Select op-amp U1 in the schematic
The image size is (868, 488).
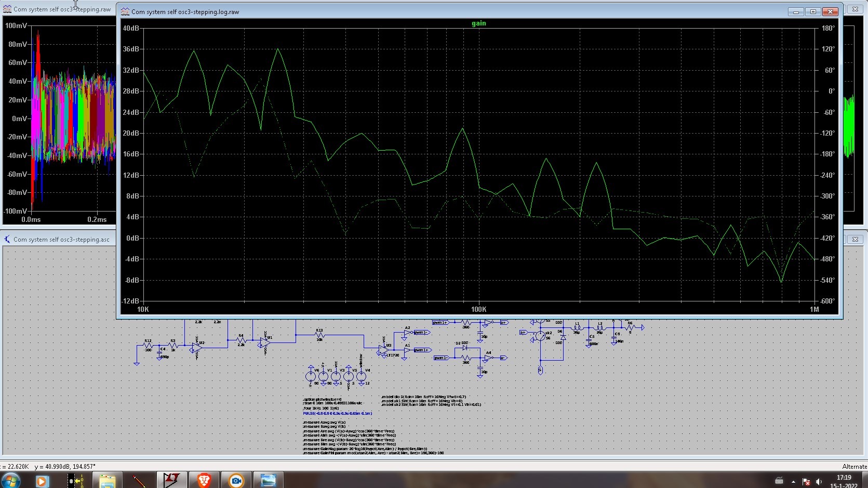[265, 342]
